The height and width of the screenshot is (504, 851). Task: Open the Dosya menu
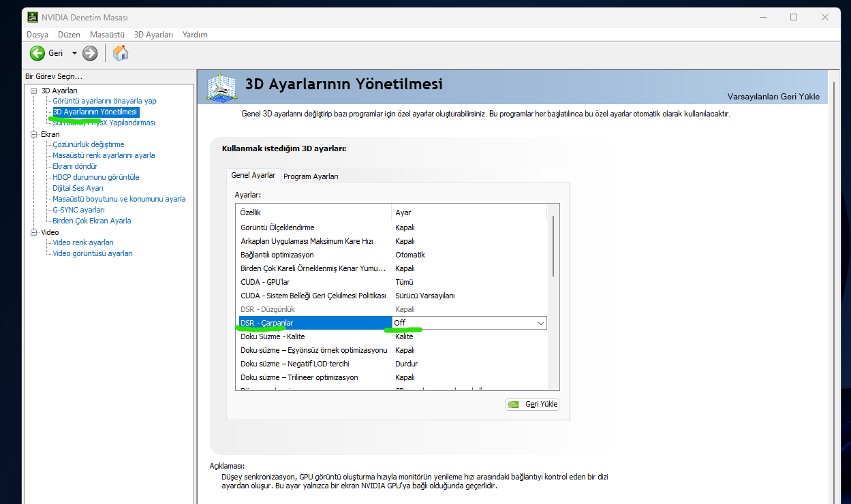pyautogui.click(x=37, y=34)
